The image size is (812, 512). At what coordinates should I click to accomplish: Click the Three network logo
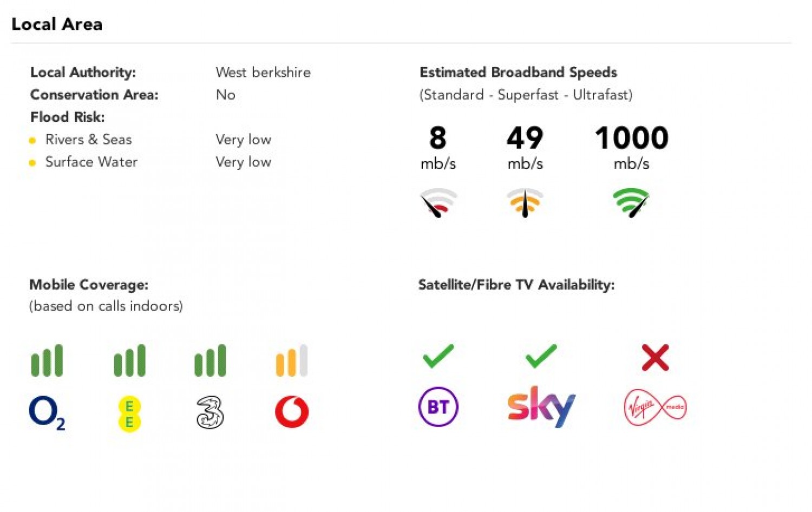[210, 413]
